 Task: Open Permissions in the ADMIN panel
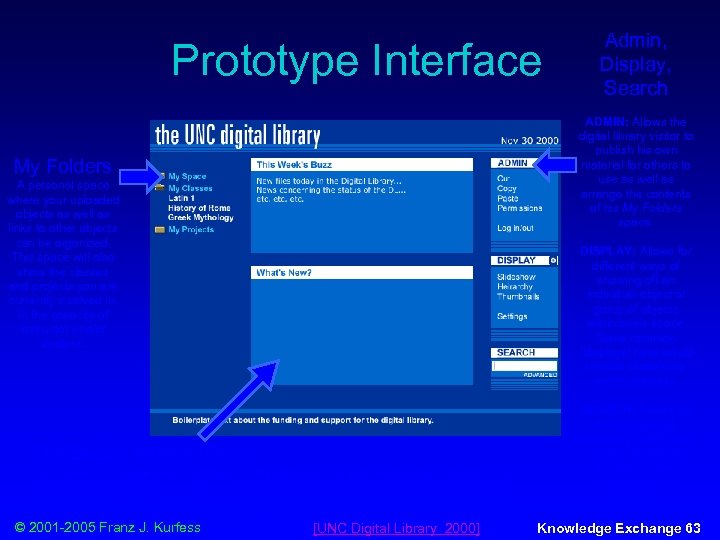pyautogui.click(x=520, y=208)
